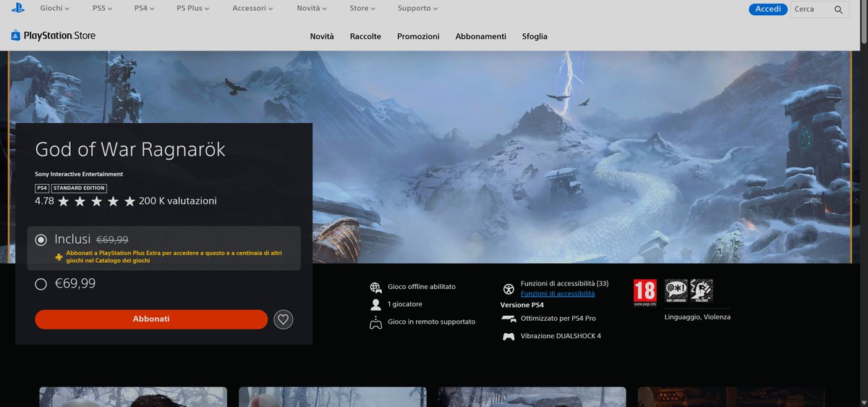Image resolution: width=868 pixels, height=407 pixels.
Task: Expand the Novità dropdown in top bar
Action: coord(311,9)
